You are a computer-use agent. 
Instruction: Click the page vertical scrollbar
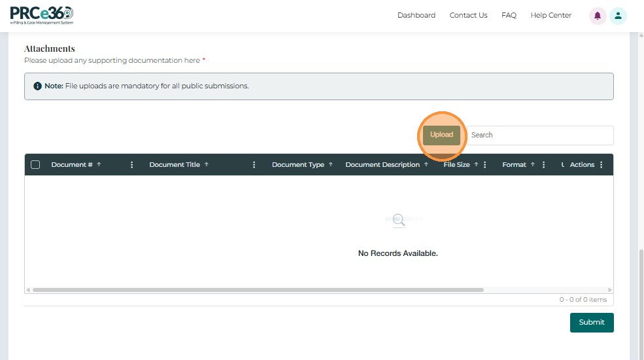click(x=641, y=304)
